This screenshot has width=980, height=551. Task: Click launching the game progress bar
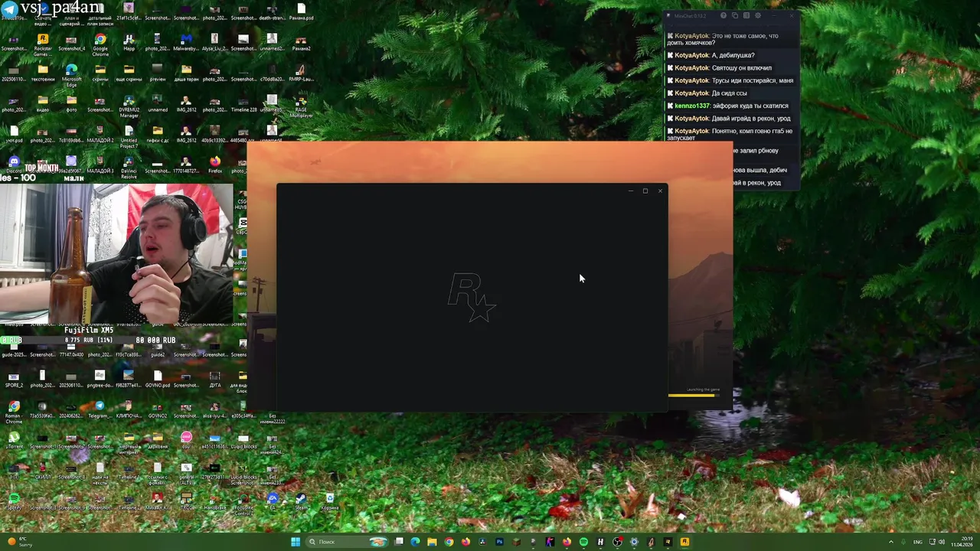[694, 395]
